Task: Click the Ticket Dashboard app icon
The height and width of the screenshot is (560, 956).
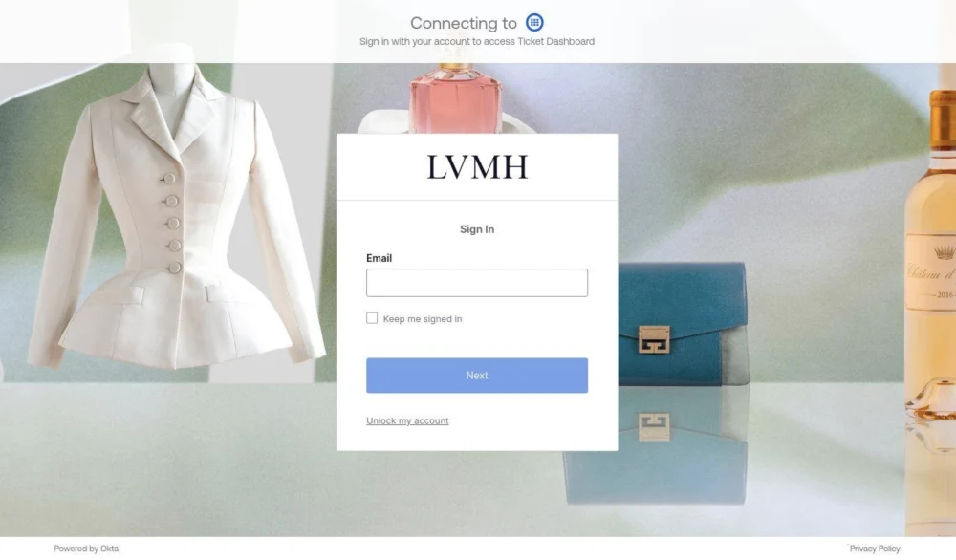Action: click(x=534, y=23)
